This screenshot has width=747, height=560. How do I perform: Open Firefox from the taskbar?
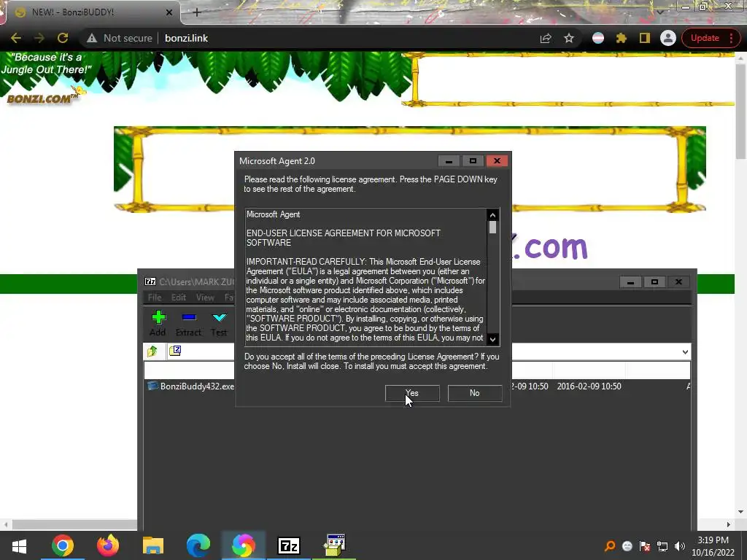(108, 545)
